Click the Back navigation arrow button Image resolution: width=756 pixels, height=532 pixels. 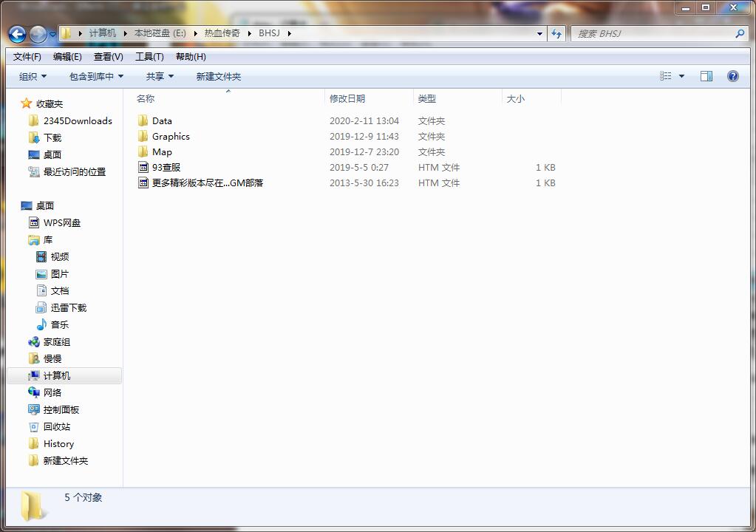click(x=18, y=34)
